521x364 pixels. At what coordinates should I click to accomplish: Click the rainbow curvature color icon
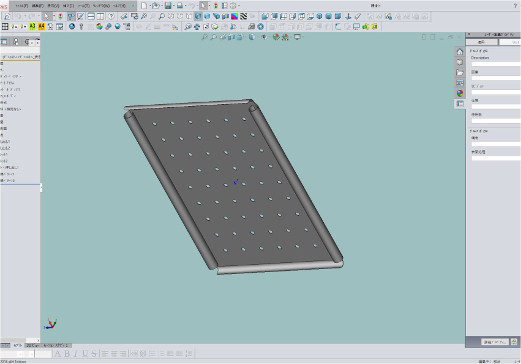pos(235,16)
